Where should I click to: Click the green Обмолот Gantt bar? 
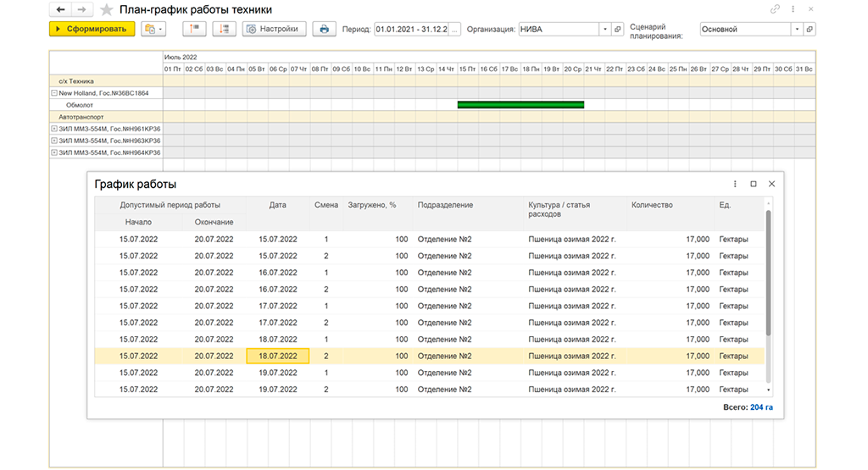pos(520,105)
